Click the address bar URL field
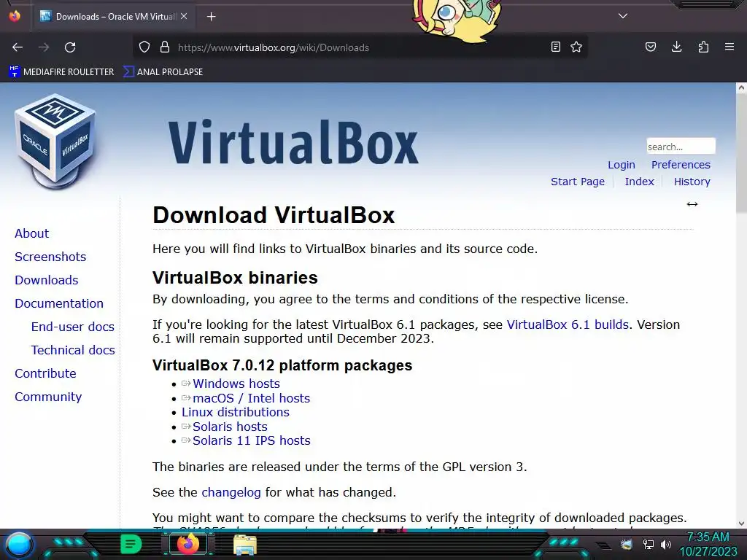This screenshot has width=747, height=560. click(x=362, y=47)
